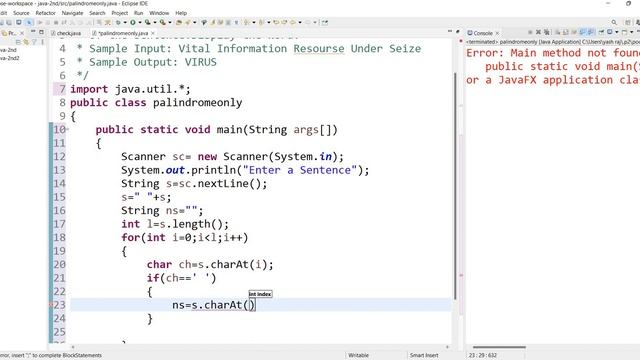Close the Console view tab
The height and width of the screenshot is (360, 640).
coord(497,33)
